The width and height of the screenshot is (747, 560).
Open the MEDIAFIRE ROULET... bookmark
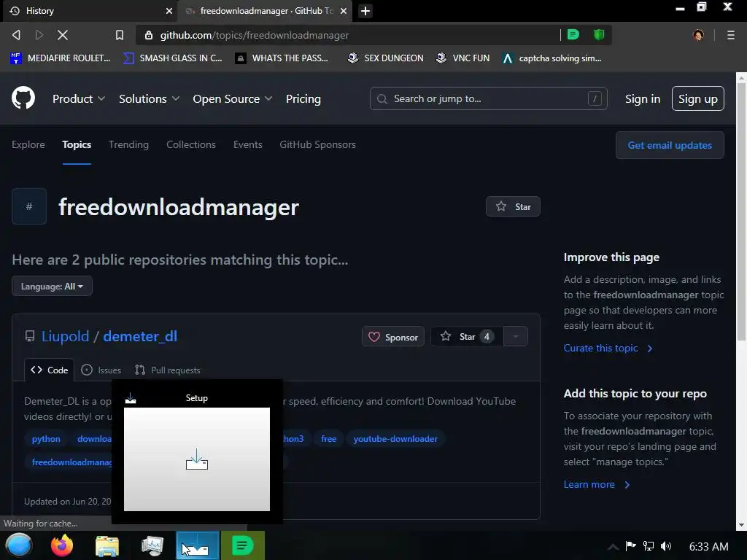click(61, 58)
